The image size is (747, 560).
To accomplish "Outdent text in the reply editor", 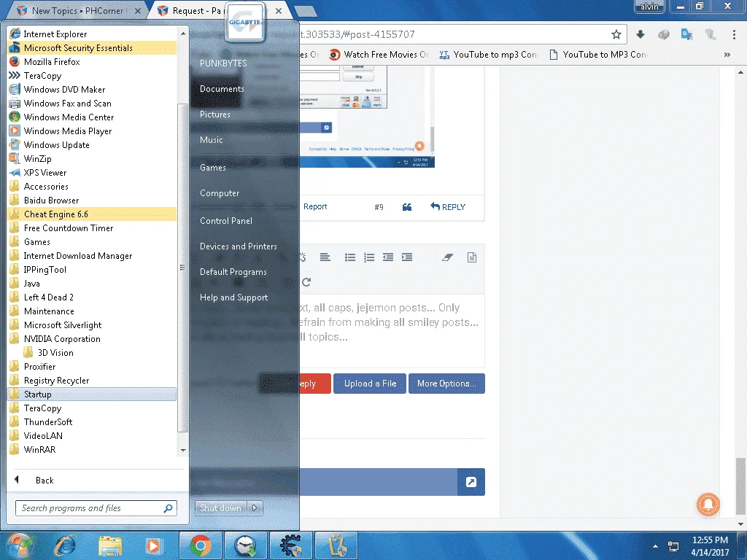I will tap(388, 257).
